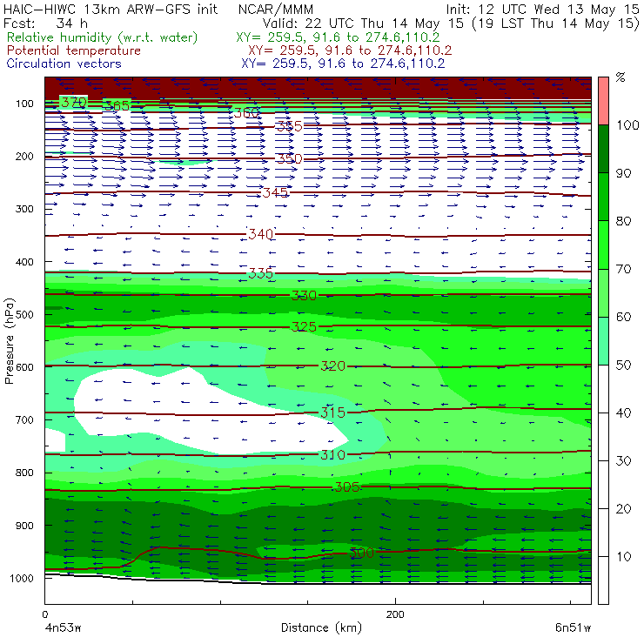Click the 500 hPa pressure tick label

tap(24, 314)
